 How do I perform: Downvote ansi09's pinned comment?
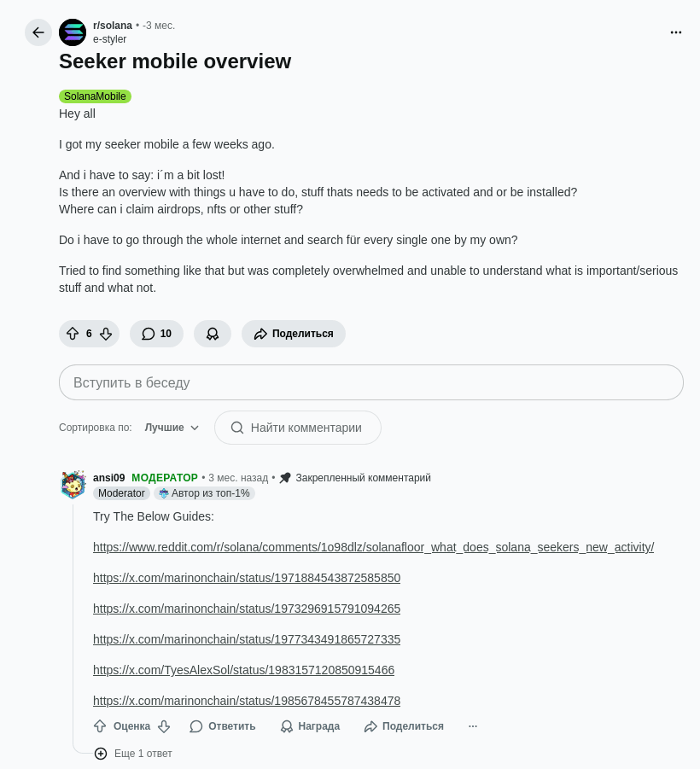pyautogui.click(x=164, y=726)
